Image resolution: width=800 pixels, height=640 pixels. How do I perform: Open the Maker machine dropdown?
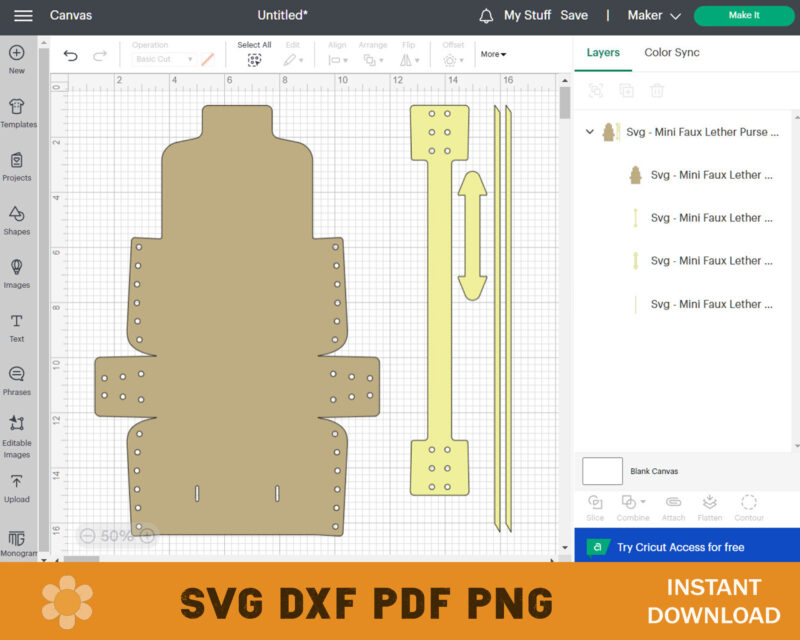pyautogui.click(x=654, y=16)
